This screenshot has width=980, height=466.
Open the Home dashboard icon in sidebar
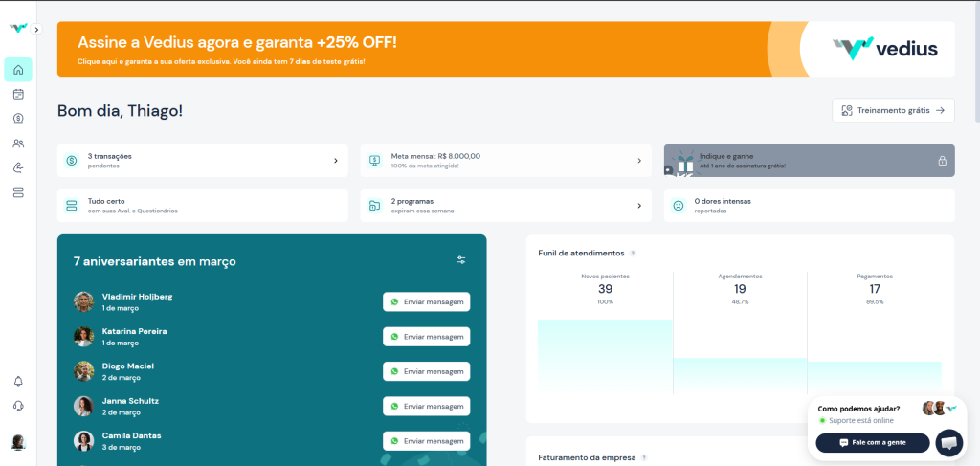pos(18,69)
